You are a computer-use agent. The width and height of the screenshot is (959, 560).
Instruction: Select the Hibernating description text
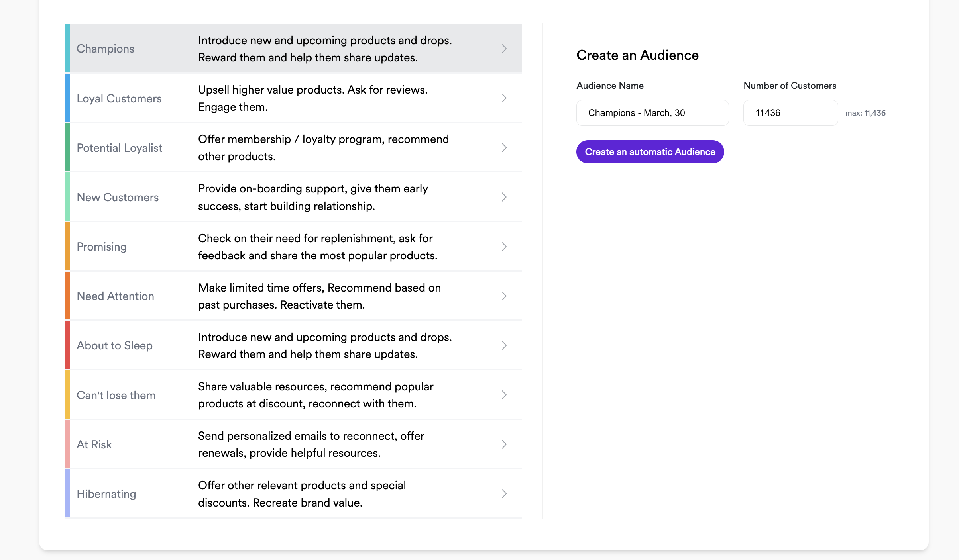pyautogui.click(x=302, y=494)
